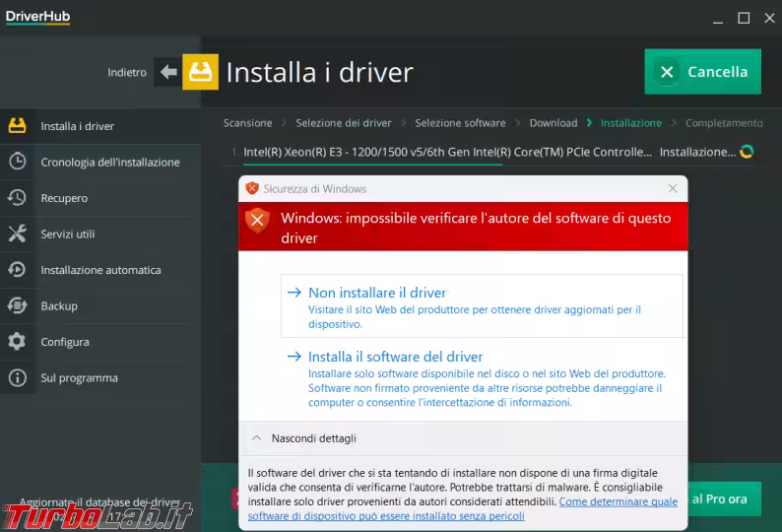Screen dimensions: 782x532
Task: Click the back arrow icon next to Indietro
Action: [168, 72]
